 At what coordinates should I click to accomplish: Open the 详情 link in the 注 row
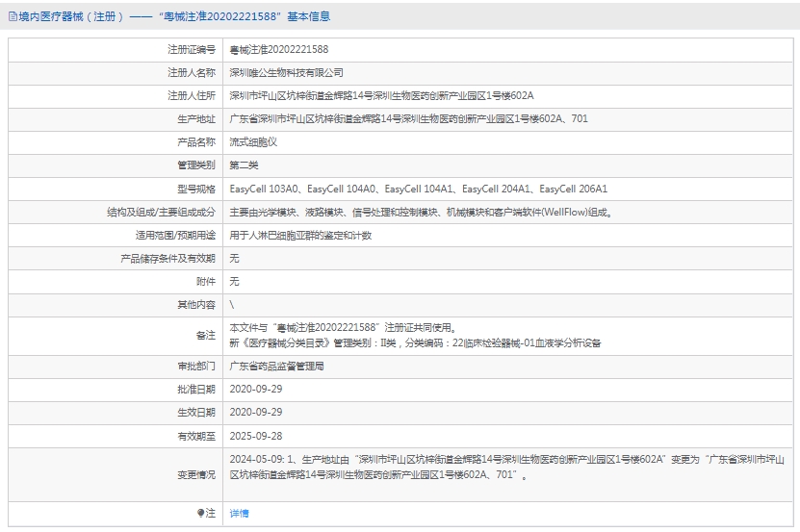(x=240, y=513)
